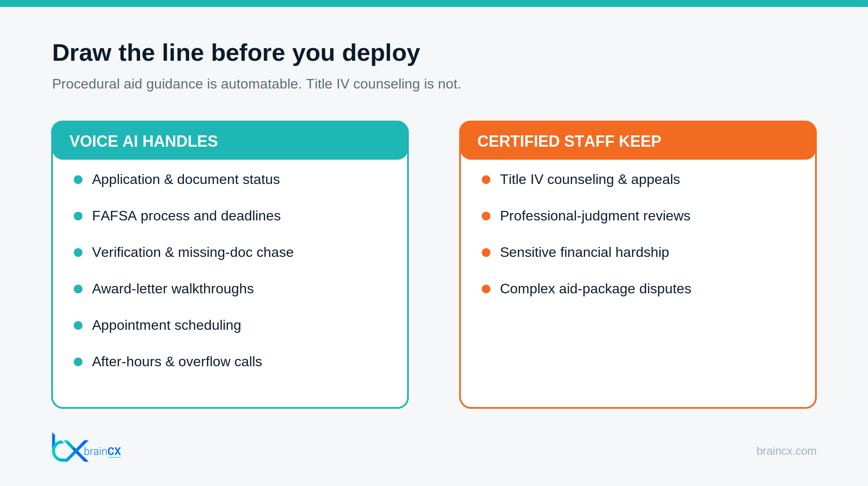Select the VOICE AI HANDLES header

tap(230, 141)
